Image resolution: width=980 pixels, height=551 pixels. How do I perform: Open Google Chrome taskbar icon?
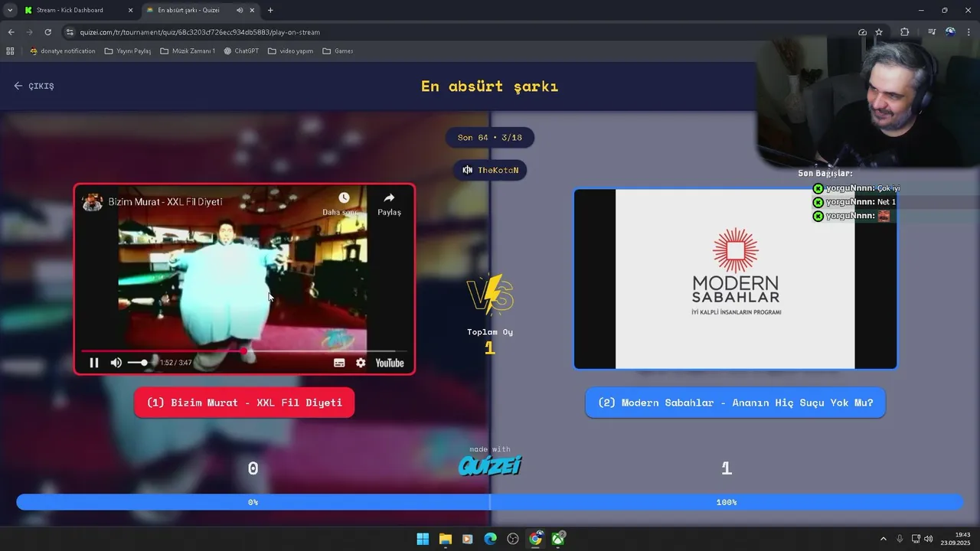(x=535, y=539)
